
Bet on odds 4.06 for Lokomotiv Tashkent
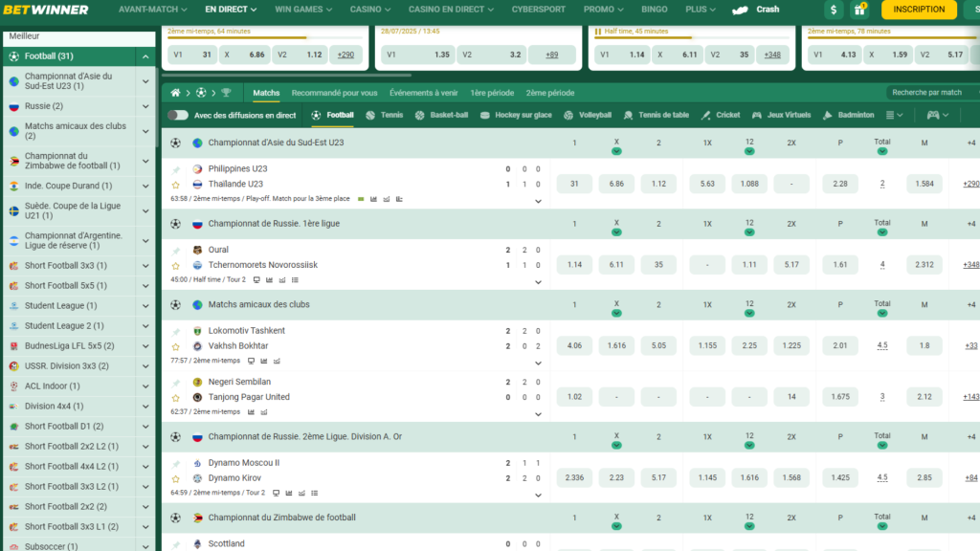point(574,345)
